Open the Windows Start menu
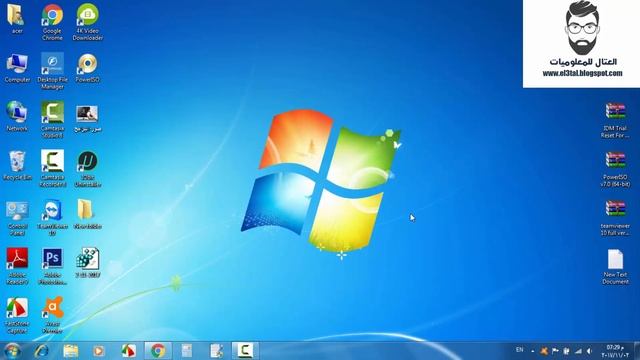 (x=12, y=351)
